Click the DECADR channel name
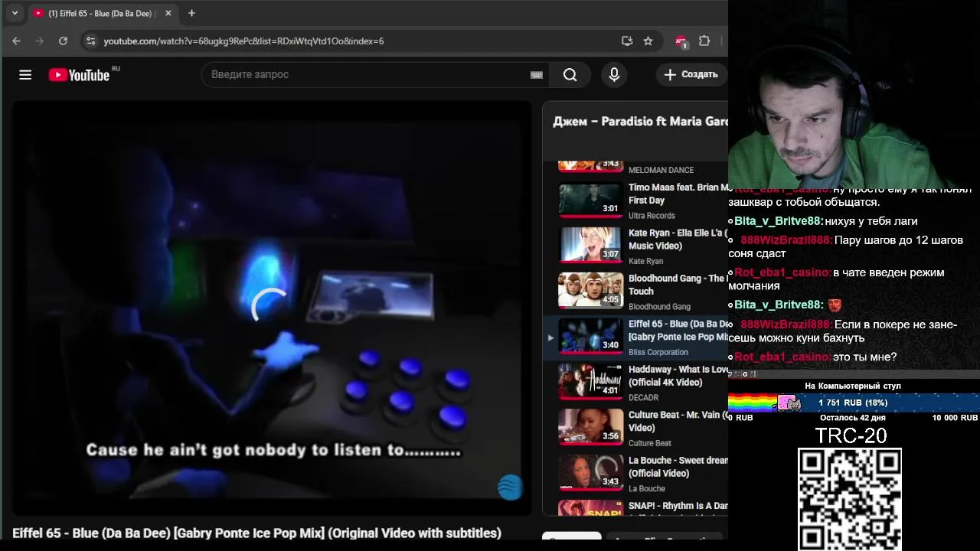980x551 pixels. 643,397
